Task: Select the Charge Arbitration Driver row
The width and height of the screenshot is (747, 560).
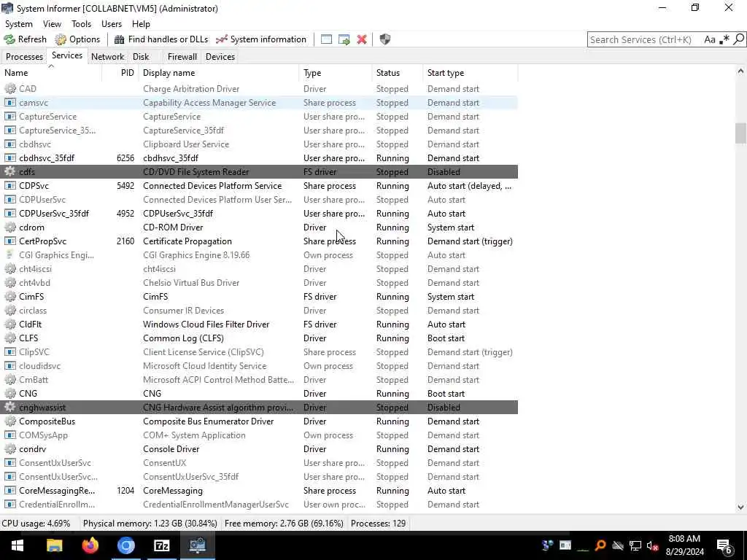Action: (259, 88)
